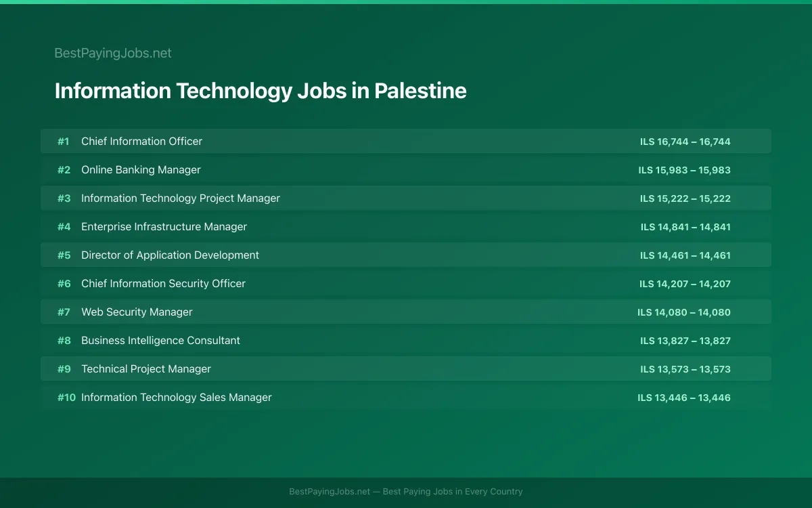This screenshot has width=812, height=508.
Task: Click the Web Security Manager job title
Action: click(x=137, y=312)
